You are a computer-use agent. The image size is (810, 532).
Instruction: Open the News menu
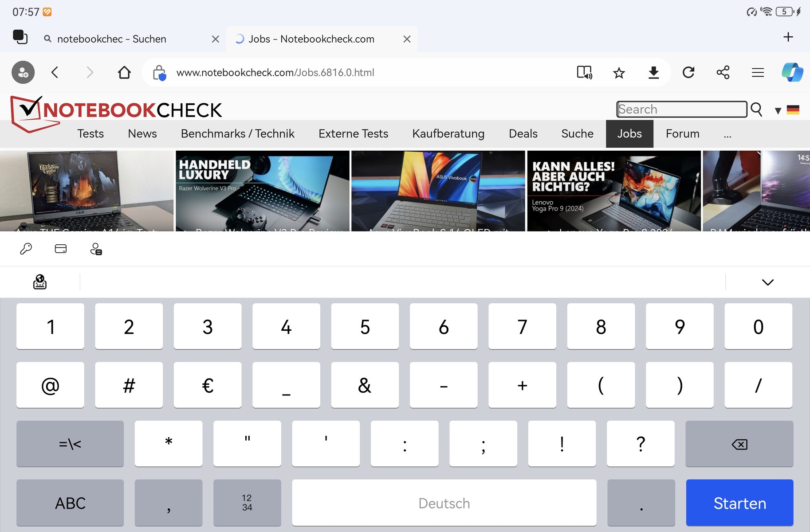coord(142,133)
